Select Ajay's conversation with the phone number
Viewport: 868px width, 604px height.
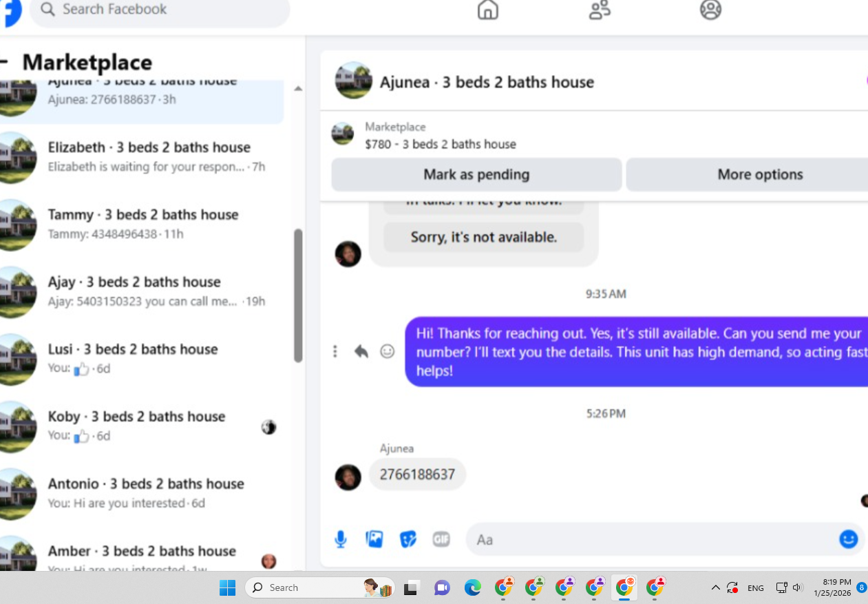[x=141, y=292]
